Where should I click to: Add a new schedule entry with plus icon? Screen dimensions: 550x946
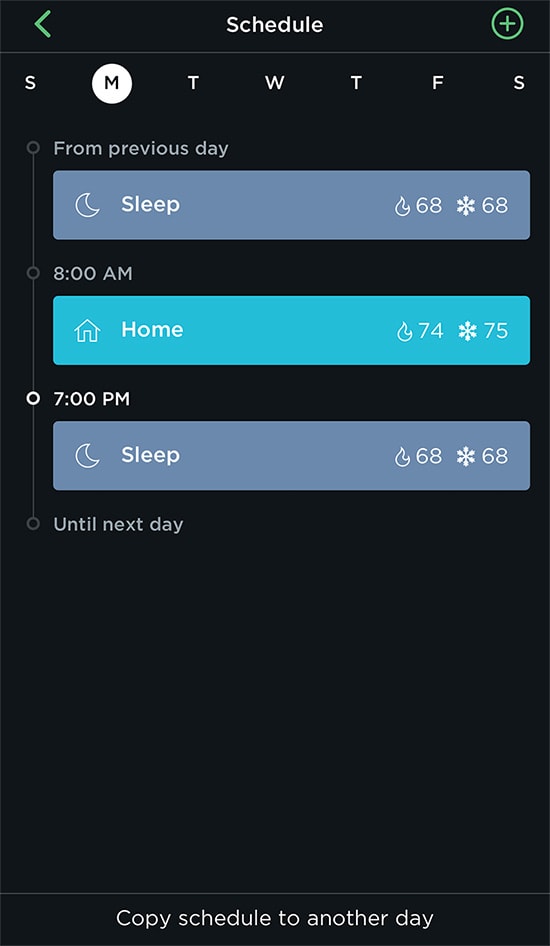(x=507, y=25)
